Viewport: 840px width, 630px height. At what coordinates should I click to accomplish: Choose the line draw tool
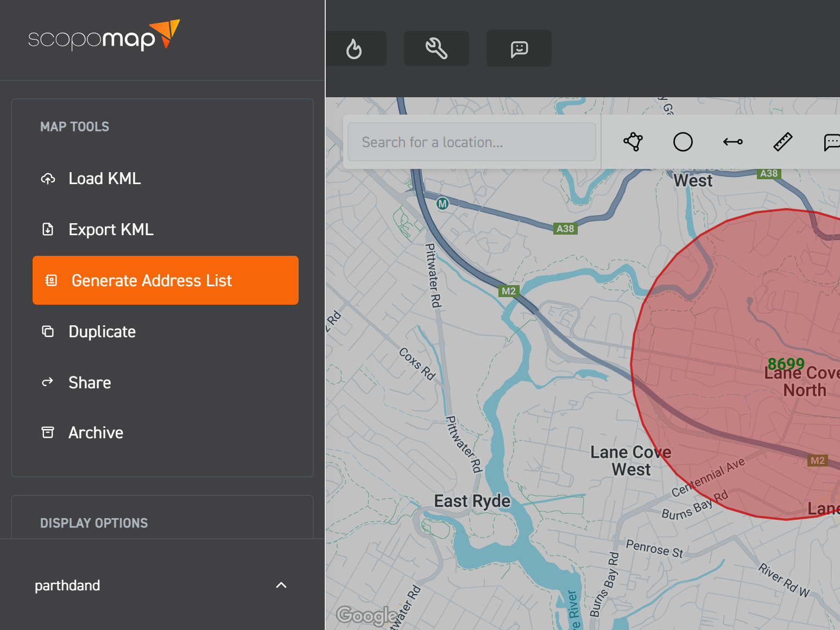click(x=732, y=142)
